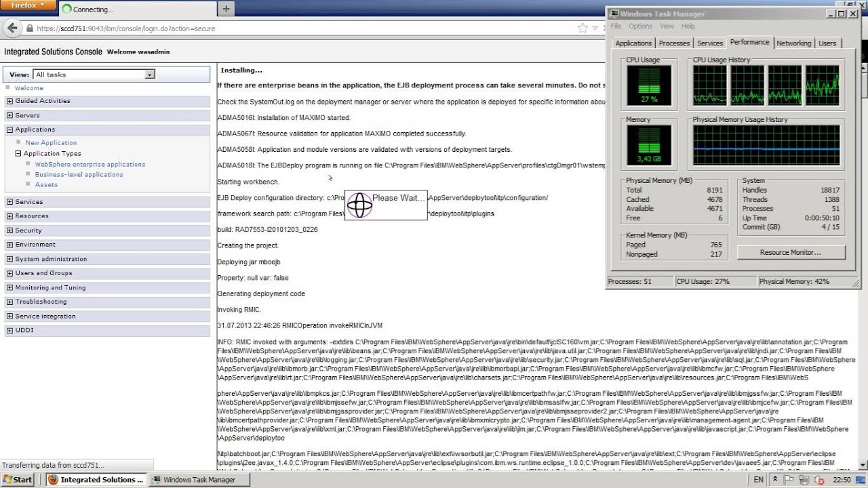Go back one page in Firefox

[x=12, y=28]
